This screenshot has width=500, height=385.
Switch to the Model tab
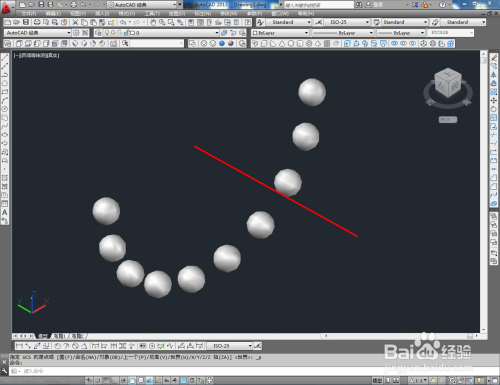point(42,336)
